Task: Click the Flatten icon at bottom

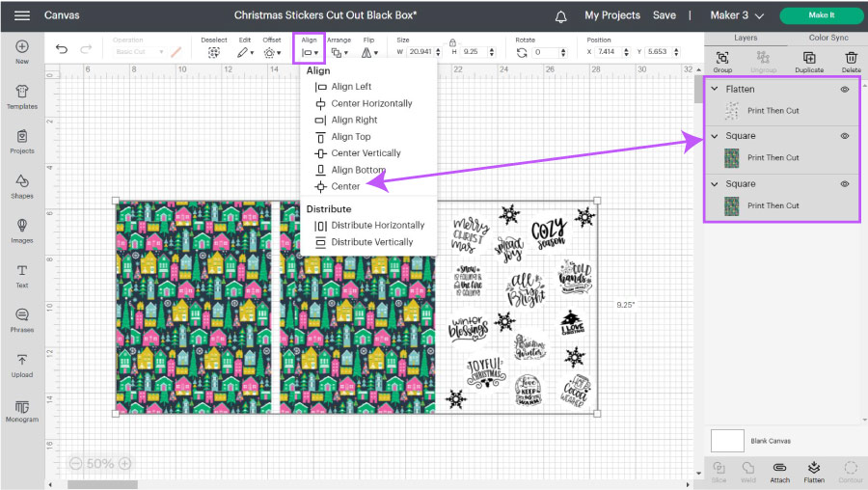Action: click(x=814, y=470)
